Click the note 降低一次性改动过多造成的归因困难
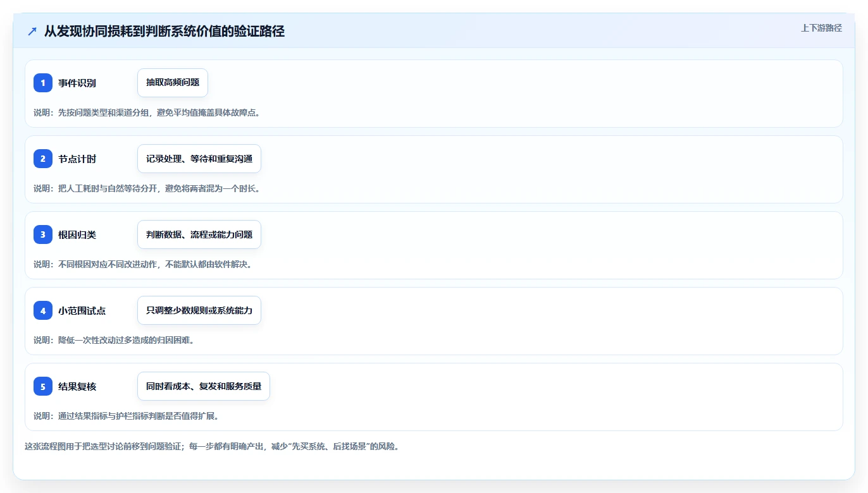 (114, 340)
